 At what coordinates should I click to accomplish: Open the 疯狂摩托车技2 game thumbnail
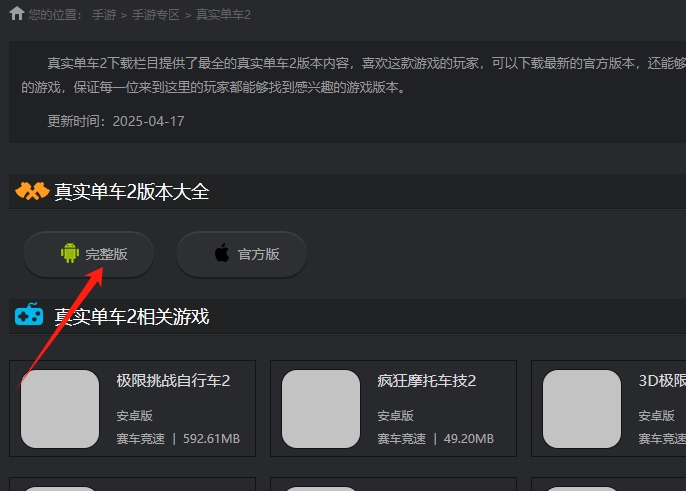click(x=321, y=409)
